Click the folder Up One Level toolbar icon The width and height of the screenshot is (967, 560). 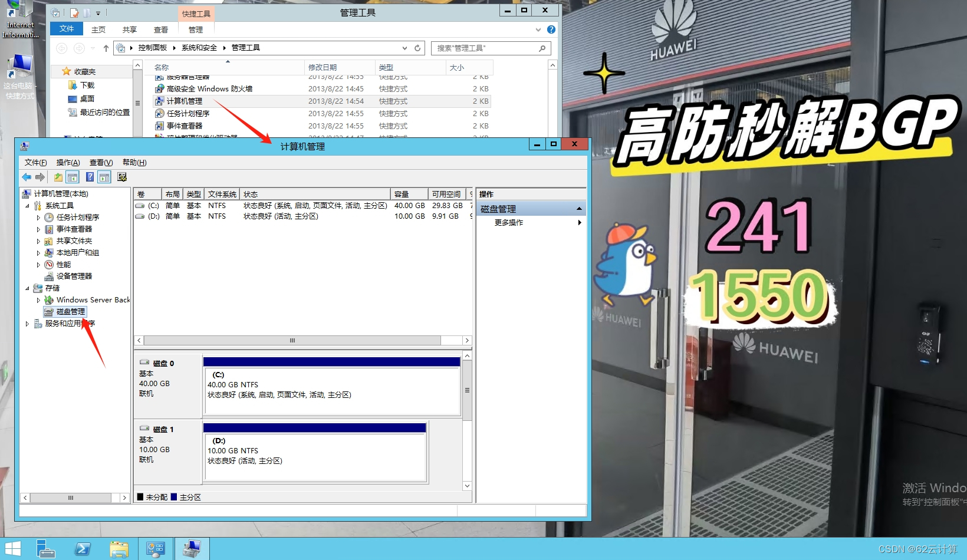(58, 177)
